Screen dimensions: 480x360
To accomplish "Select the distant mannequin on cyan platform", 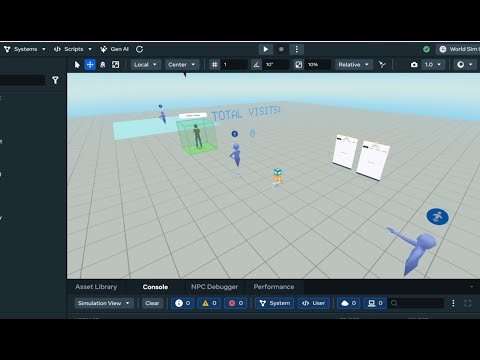I will point(163,117).
